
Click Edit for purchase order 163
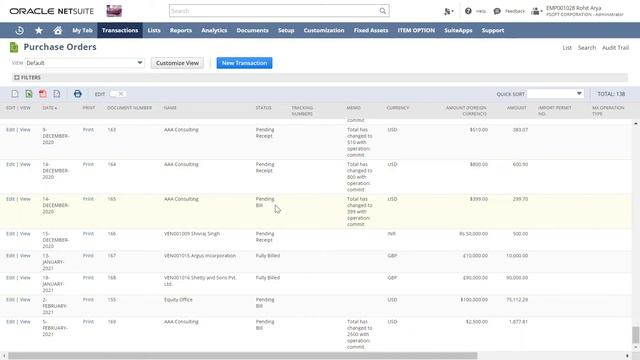(x=10, y=130)
